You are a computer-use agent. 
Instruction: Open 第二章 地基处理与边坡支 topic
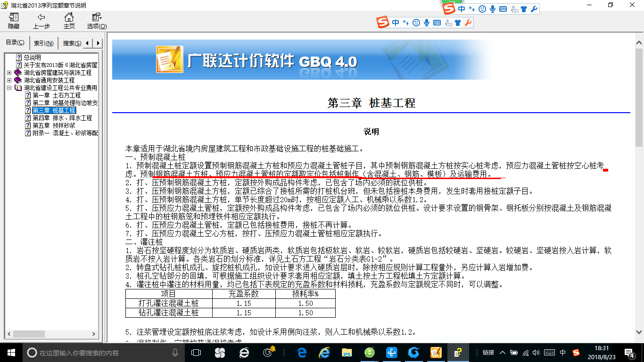65,103
